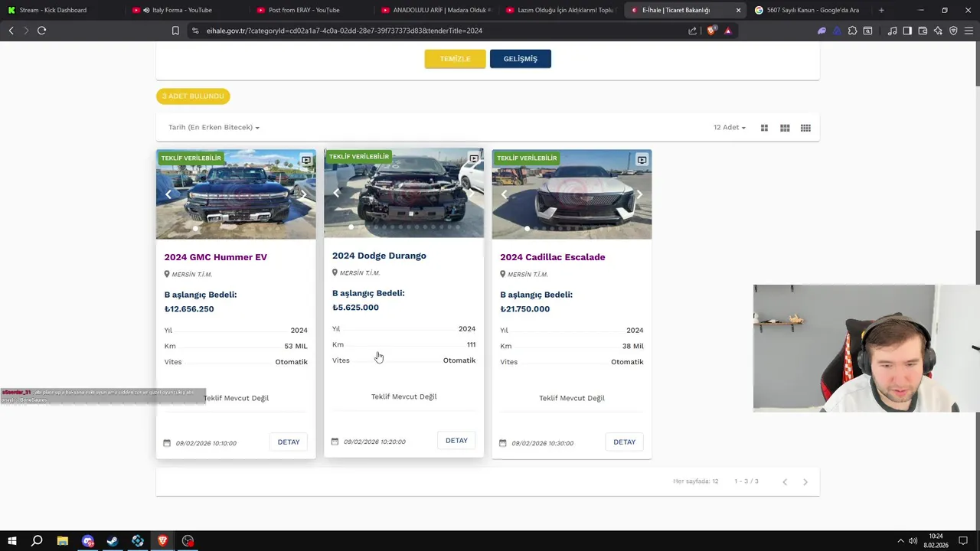980x551 pixels.
Task: Switch to the Stream - Kick Dashboard tab
Action: 61,10
